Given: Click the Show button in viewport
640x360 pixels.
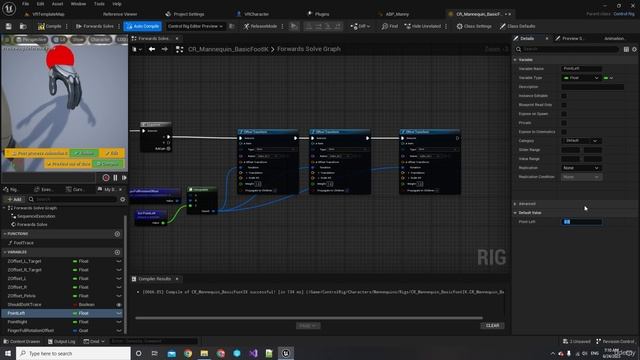Looking at the screenshot, I should (78, 40).
